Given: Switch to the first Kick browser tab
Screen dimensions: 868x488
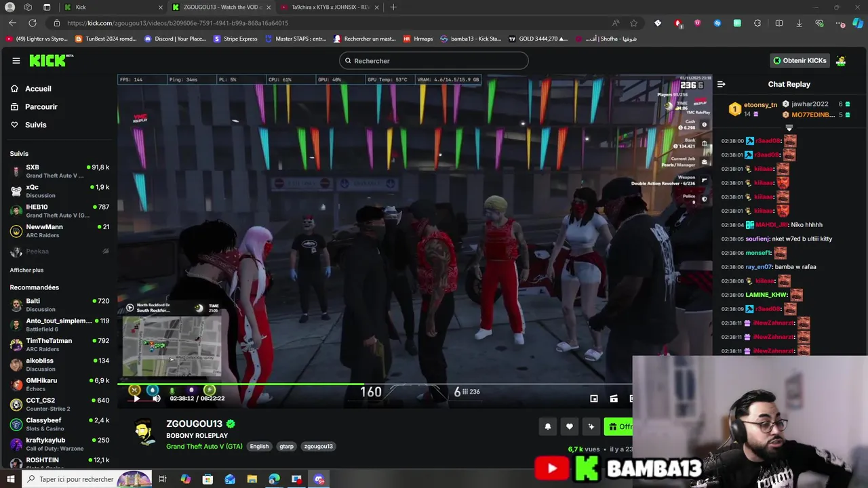Looking at the screenshot, I should click(x=113, y=7).
